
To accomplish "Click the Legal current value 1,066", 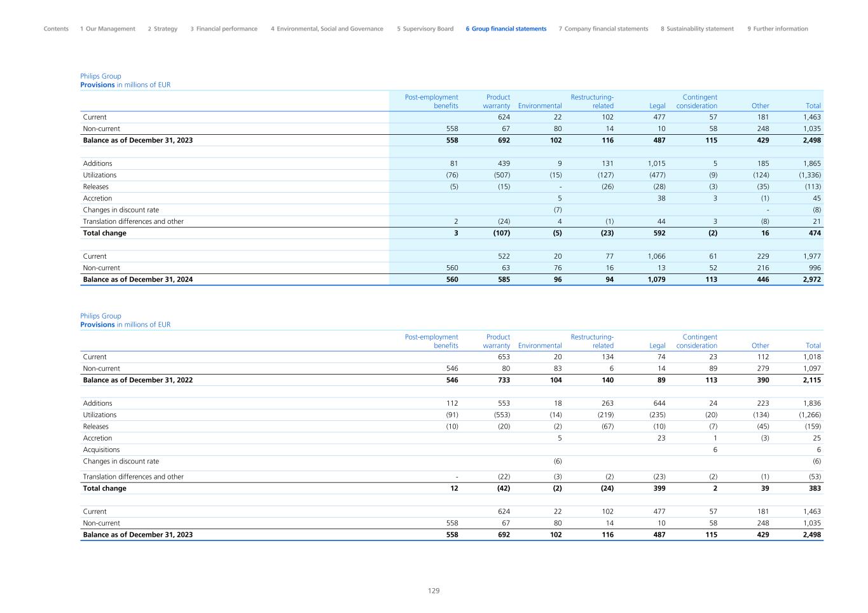I will tap(657, 256).
